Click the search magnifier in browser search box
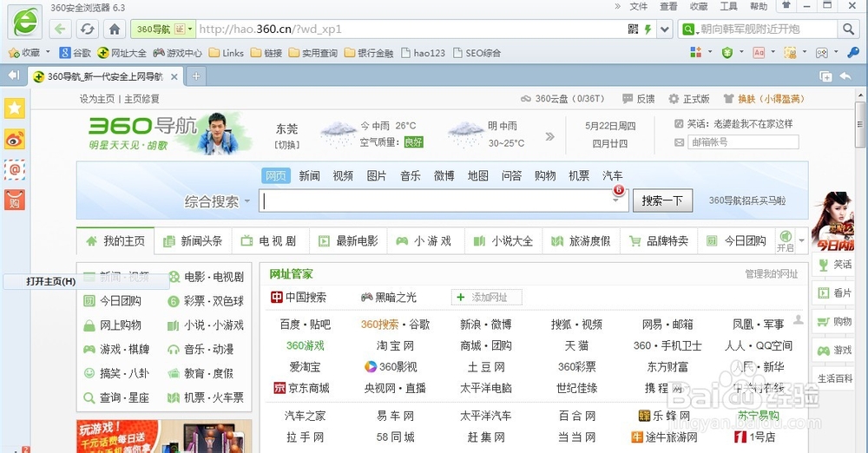This screenshot has width=868, height=453. (x=848, y=30)
